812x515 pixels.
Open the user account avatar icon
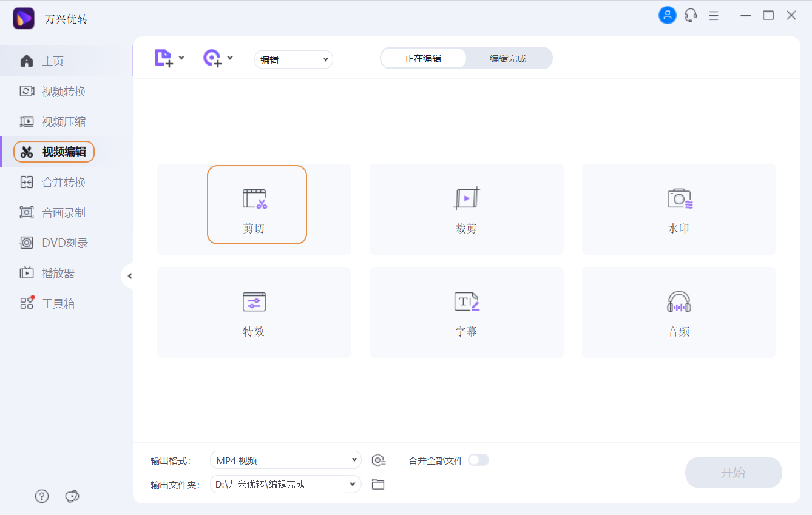pyautogui.click(x=668, y=15)
